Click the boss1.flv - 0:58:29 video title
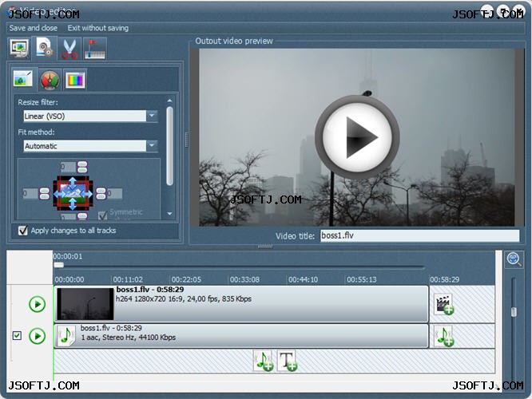Viewport: 532px width, 399px height. (150, 290)
